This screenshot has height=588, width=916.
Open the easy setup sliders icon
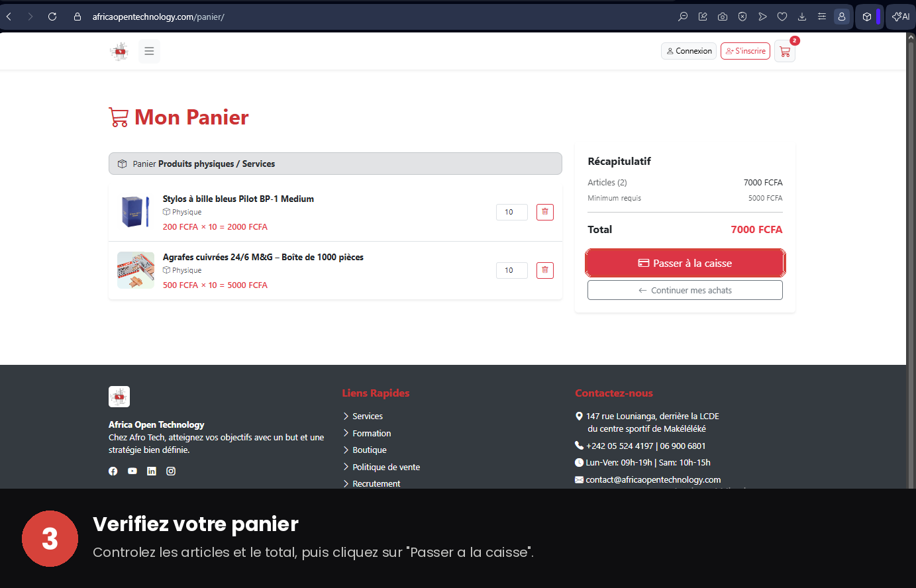[x=822, y=17]
